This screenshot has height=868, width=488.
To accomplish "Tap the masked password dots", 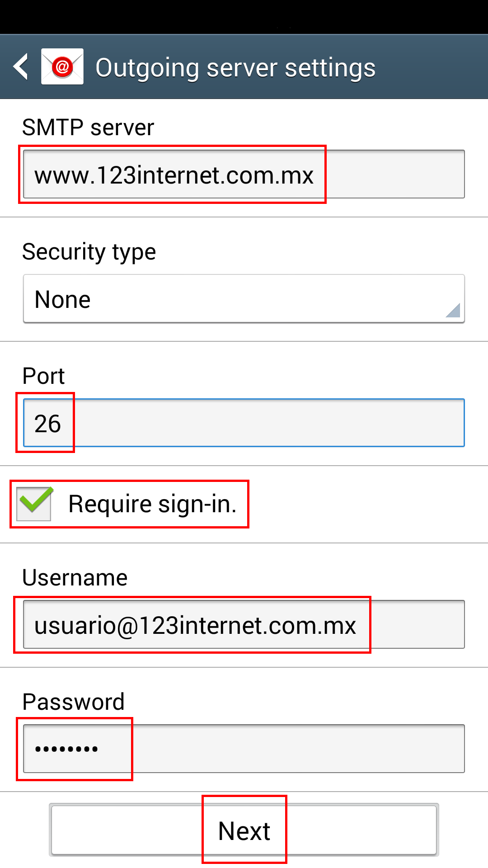I will (x=66, y=749).
